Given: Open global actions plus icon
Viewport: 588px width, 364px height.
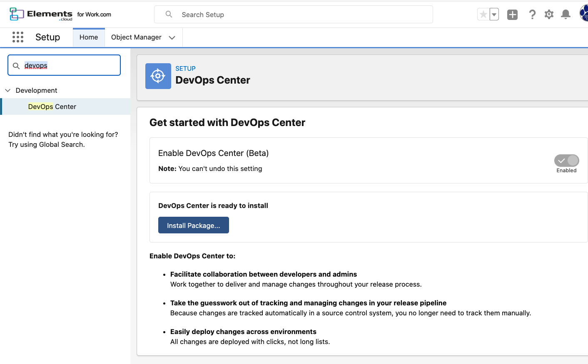Looking at the screenshot, I should 513,15.
